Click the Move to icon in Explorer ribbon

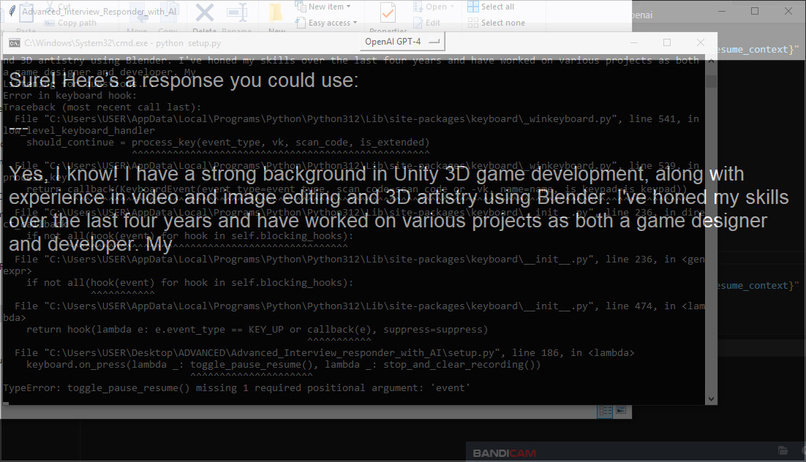click(x=137, y=13)
